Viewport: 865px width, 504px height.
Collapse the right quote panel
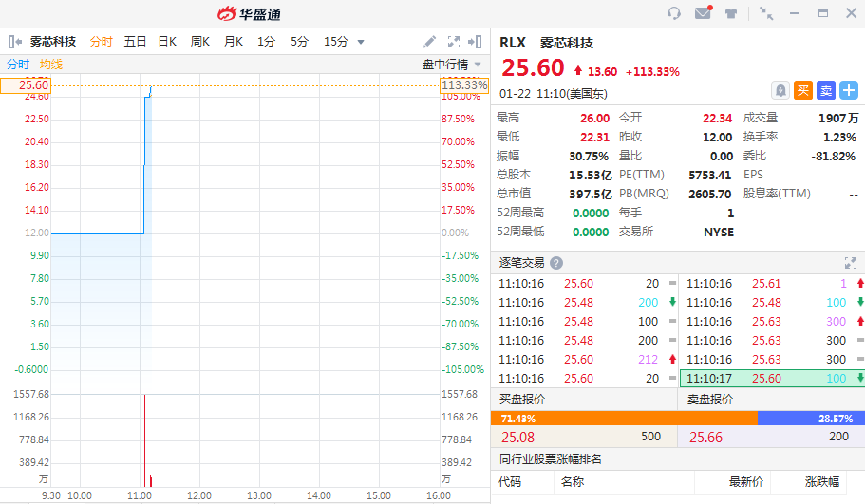point(475,42)
